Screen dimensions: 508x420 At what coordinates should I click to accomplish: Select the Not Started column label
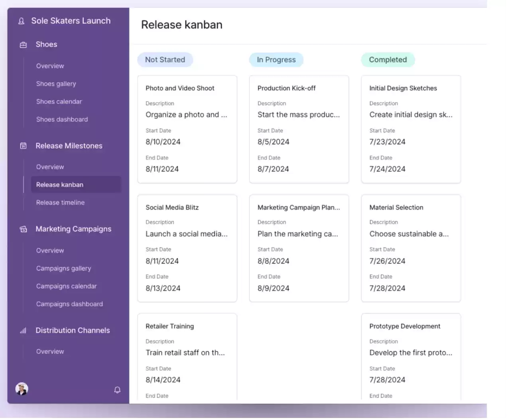(x=165, y=60)
